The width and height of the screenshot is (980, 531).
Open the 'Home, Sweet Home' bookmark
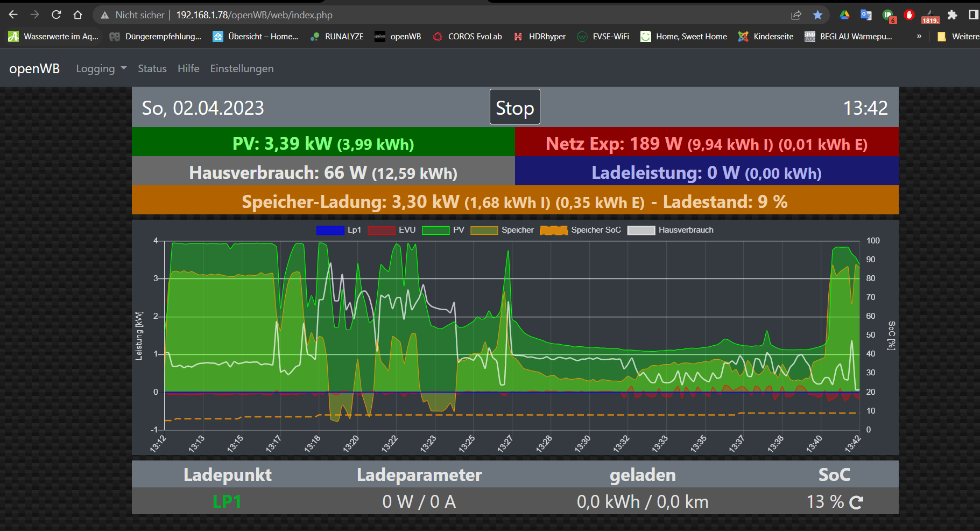click(683, 37)
